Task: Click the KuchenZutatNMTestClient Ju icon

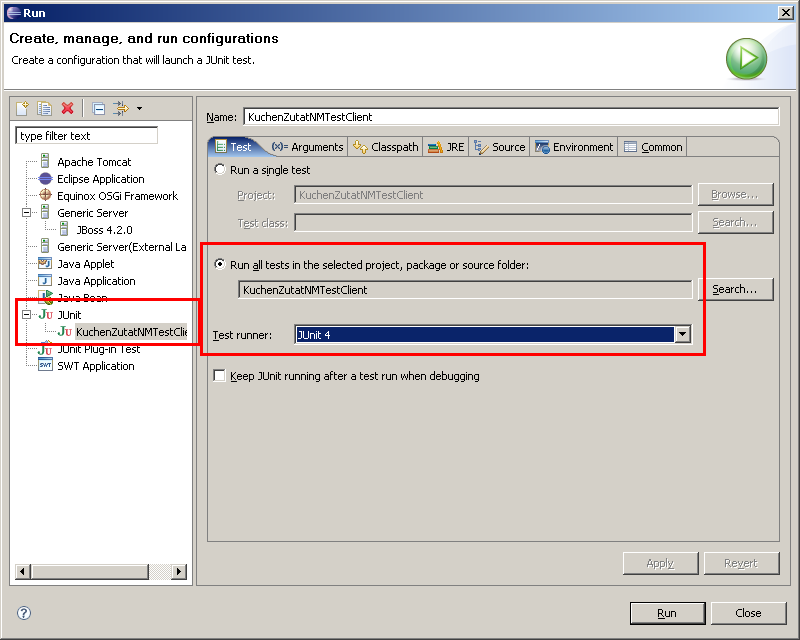Action: coord(64,331)
